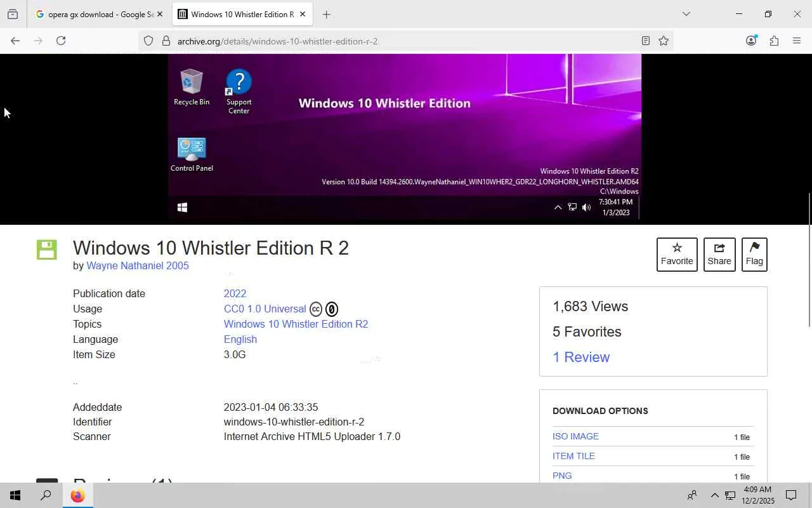Click the CC zero public domain icon
The height and width of the screenshot is (508, 812).
click(332, 309)
